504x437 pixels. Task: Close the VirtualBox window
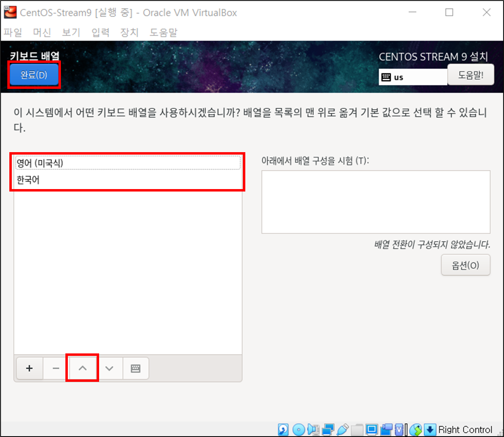[x=487, y=12]
